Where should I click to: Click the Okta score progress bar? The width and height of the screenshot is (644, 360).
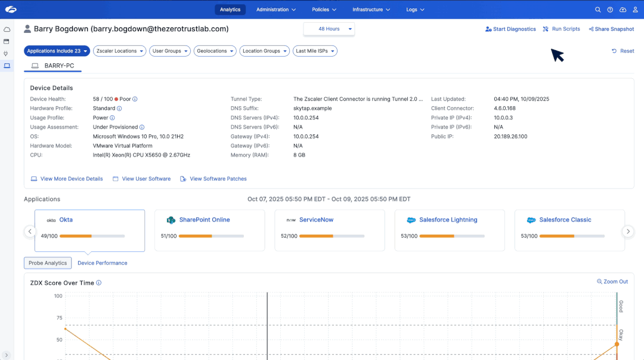(92, 236)
